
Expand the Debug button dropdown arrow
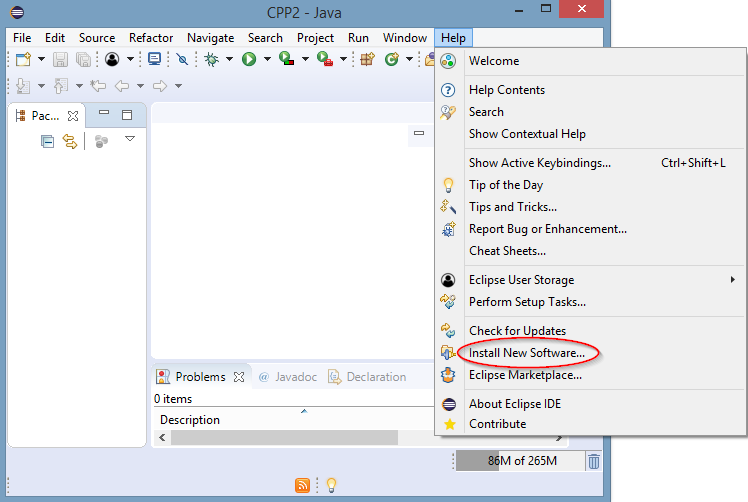pyautogui.click(x=229, y=60)
